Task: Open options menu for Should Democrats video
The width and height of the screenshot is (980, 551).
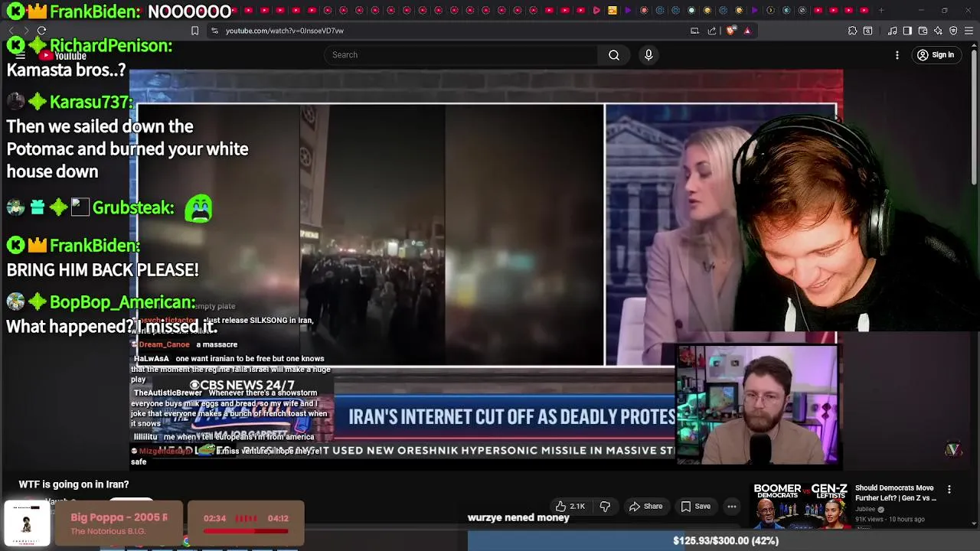Action: [x=949, y=489]
